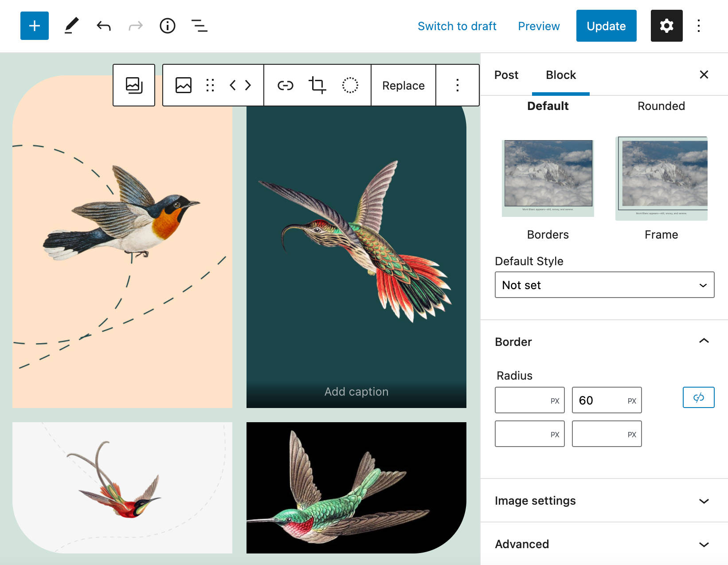Click the Switch to draft link
Image resolution: width=728 pixels, height=565 pixels.
[x=457, y=26]
